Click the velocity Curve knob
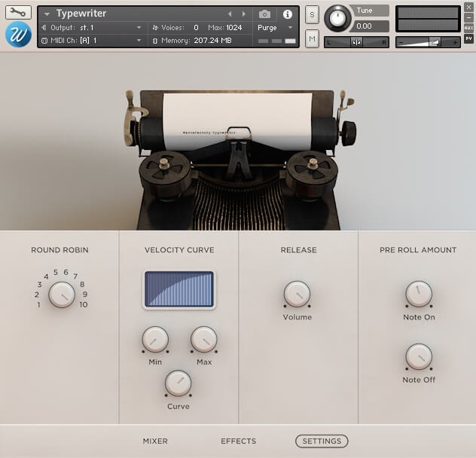This screenshot has height=458, width=476. (x=178, y=383)
